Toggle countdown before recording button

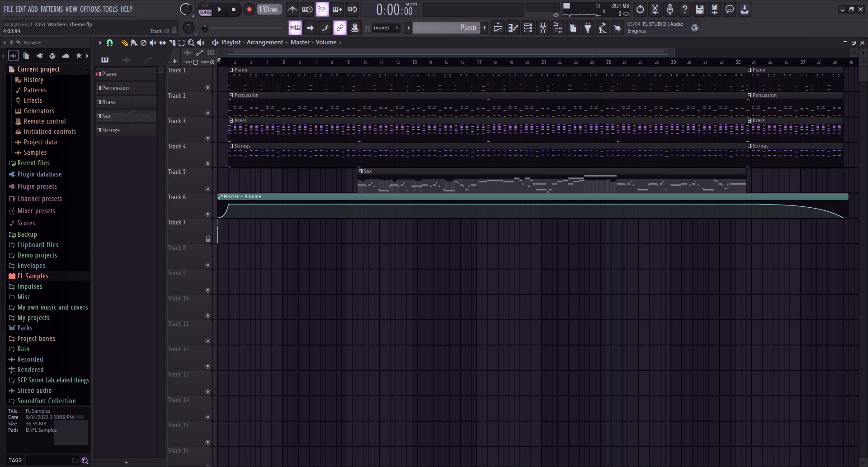pos(322,9)
